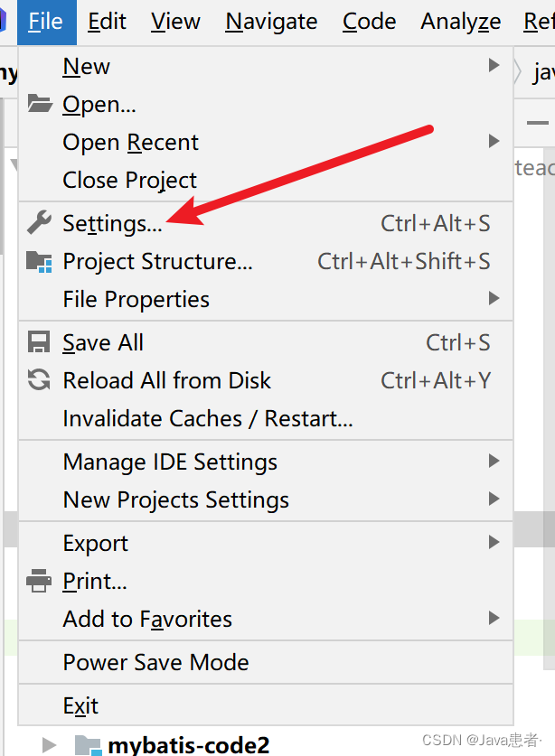Click the open folder icon beside Open
Image resolution: width=555 pixels, height=756 pixels.
[40, 103]
